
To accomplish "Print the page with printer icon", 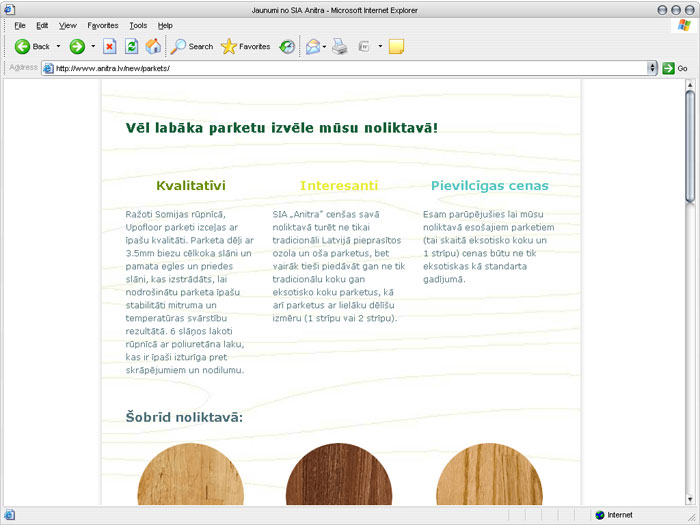I will pos(340,46).
